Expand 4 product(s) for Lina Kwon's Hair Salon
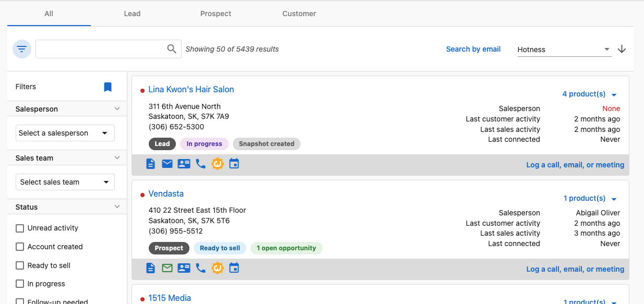This screenshot has width=644, height=304. (589, 94)
